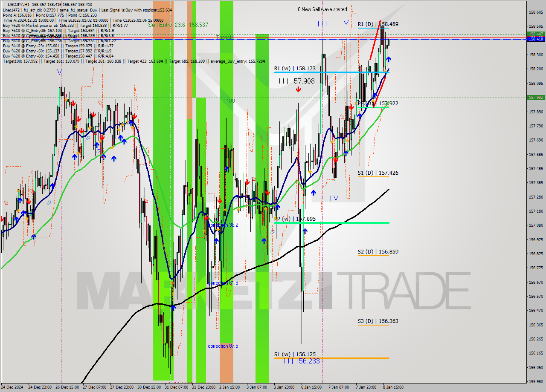The width and height of the screenshot is (546, 392).
Task: Click the '31 Dec 07:00' time label
Action: click(177, 387)
